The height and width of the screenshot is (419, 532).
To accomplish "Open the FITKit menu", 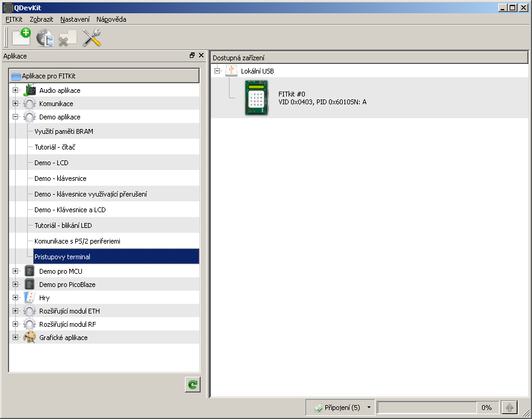I will click(14, 19).
